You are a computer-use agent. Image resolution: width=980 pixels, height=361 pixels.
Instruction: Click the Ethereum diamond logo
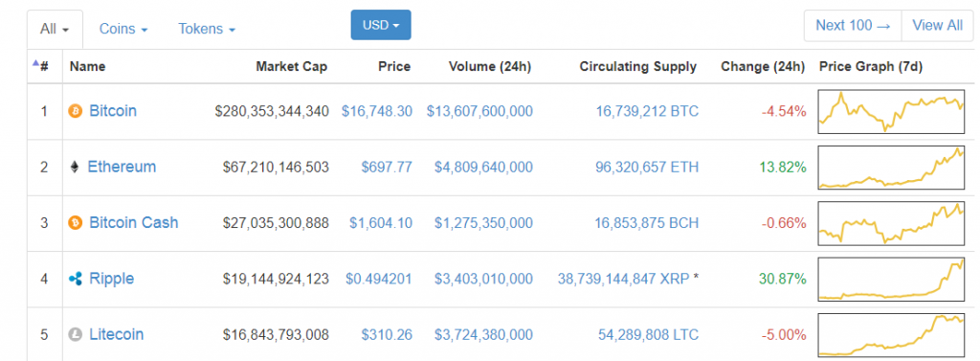tap(75, 168)
